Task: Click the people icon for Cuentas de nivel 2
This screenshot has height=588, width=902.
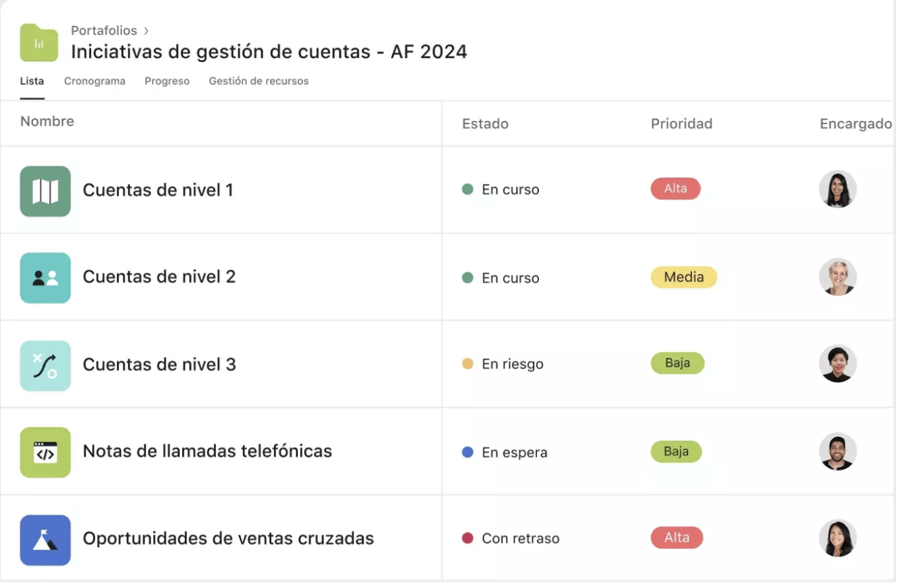Action: point(45,278)
